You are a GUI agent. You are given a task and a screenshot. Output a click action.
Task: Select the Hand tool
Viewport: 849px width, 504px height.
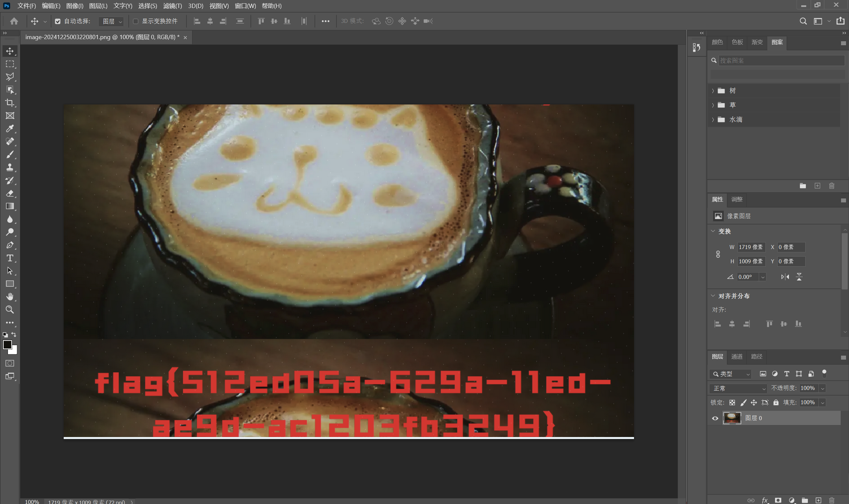point(10,297)
